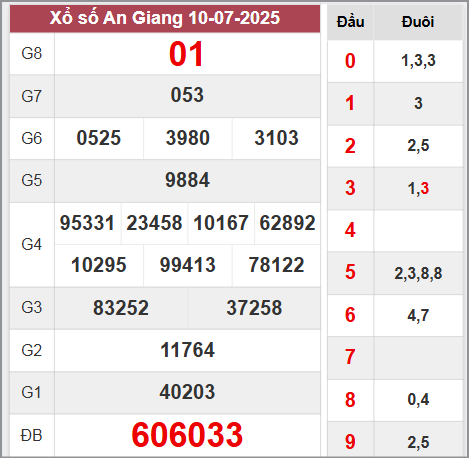Screen dimensions: 469x458
Task: Click the G3 row label
Action: pos(32,307)
